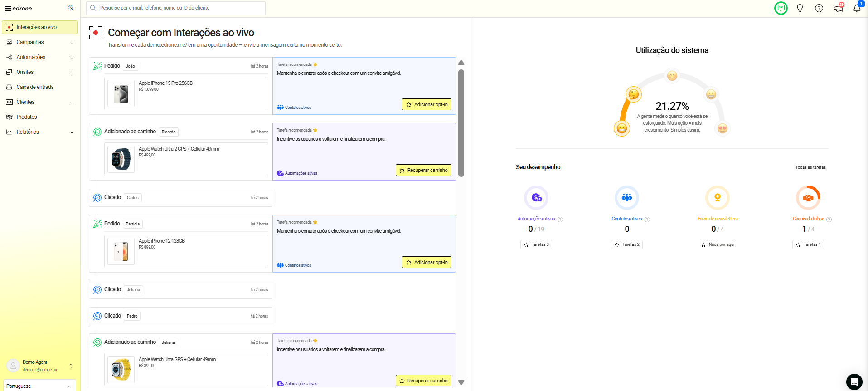Screen dimensions: 868x391
Task: Click the Contatos ativos performance icon
Action: [627, 198]
